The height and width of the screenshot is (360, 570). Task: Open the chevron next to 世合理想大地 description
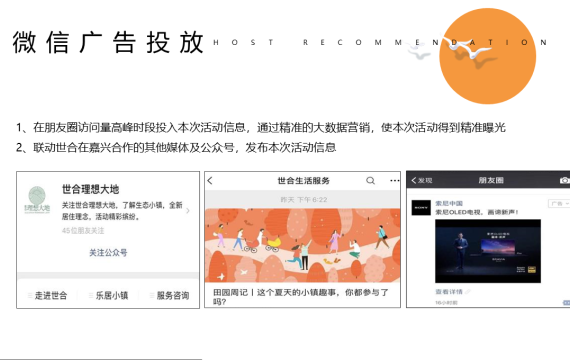(x=188, y=211)
